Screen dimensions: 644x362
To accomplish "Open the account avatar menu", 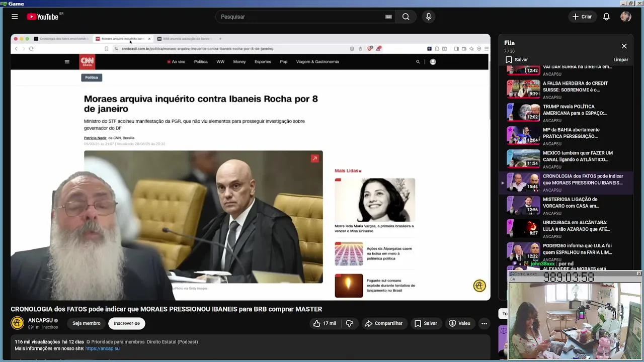I will click(x=626, y=17).
